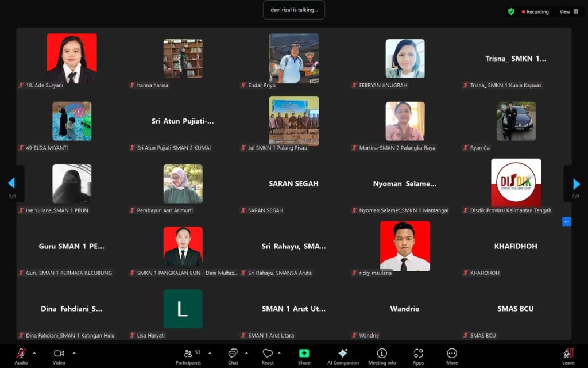
Task: Click the 'Trisna_ SMKN 1 Kuala Kapuas' name label
Action: pos(506,85)
